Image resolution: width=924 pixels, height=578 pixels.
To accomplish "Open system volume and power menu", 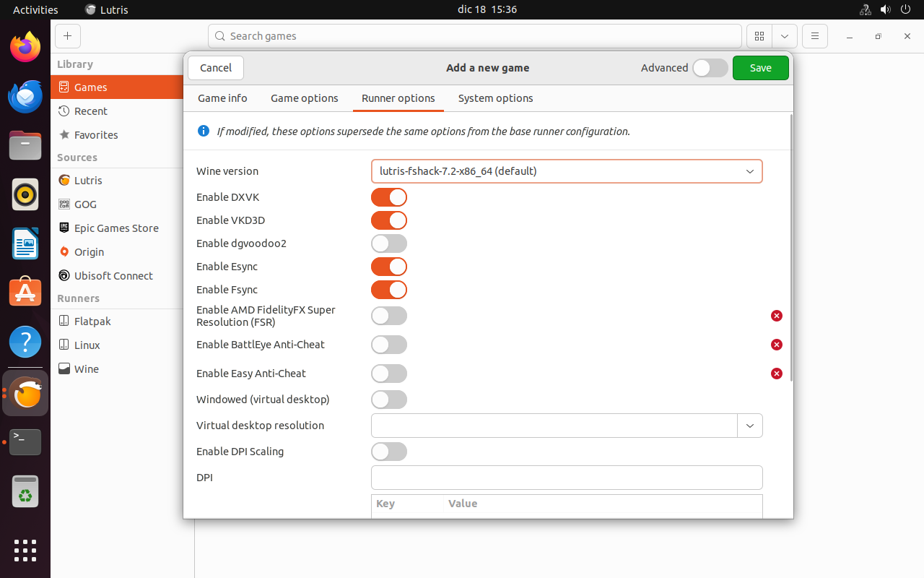I will point(887,9).
